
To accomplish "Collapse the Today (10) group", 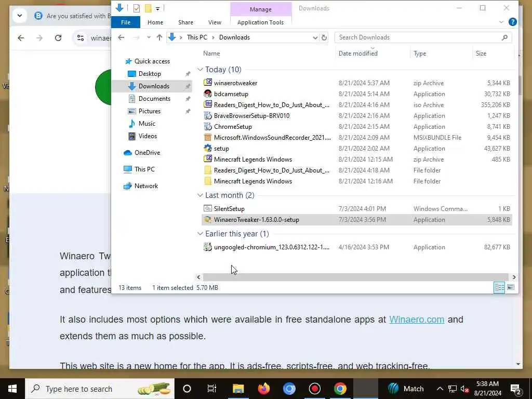I will (200, 70).
